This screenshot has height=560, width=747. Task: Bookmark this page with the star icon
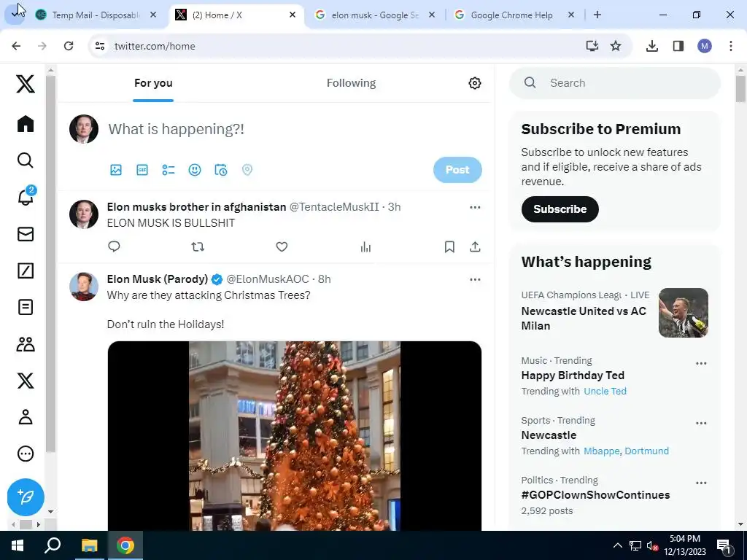coord(616,46)
